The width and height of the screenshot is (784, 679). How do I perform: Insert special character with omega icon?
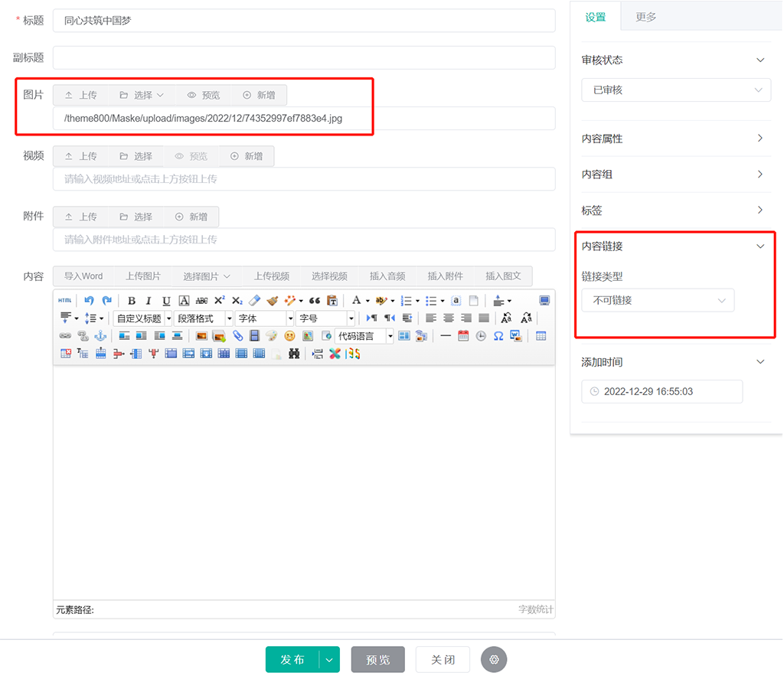point(498,336)
